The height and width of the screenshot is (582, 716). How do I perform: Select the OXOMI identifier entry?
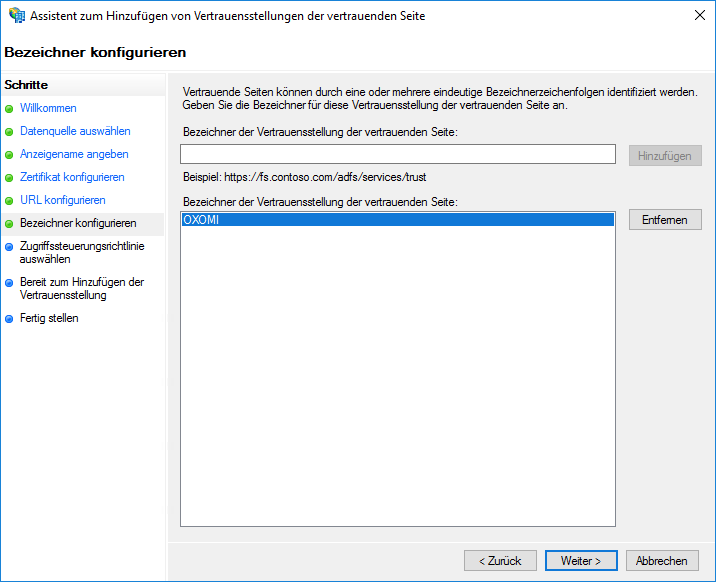point(396,220)
